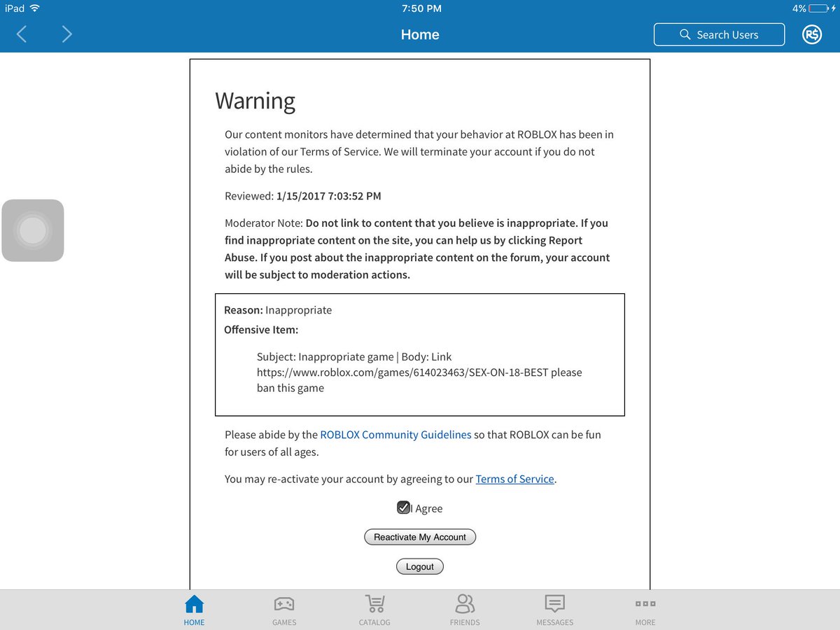Switch to the Games tab
Image resolution: width=840 pixels, height=630 pixels.
tap(284, 610)
